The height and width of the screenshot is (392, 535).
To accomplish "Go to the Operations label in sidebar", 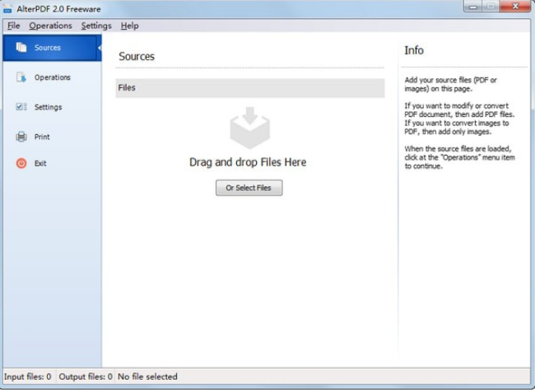I will point(53,77).
